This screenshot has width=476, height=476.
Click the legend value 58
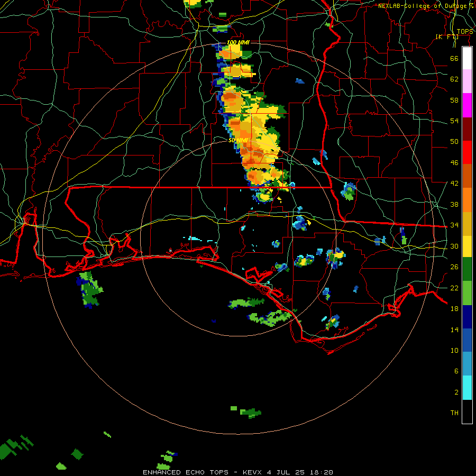tap(454, 100)
